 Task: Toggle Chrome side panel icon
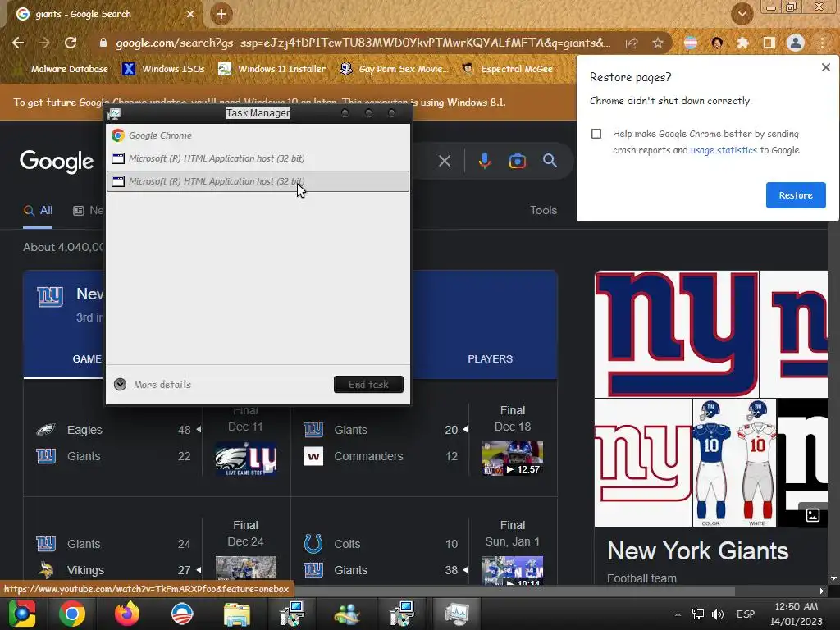coord(769,43)
